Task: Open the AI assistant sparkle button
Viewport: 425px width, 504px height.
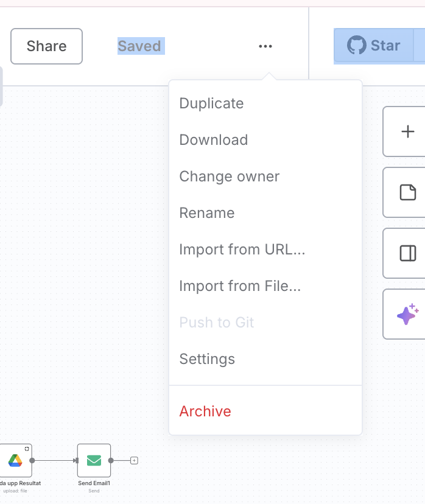Action: [x=407, y=314]
